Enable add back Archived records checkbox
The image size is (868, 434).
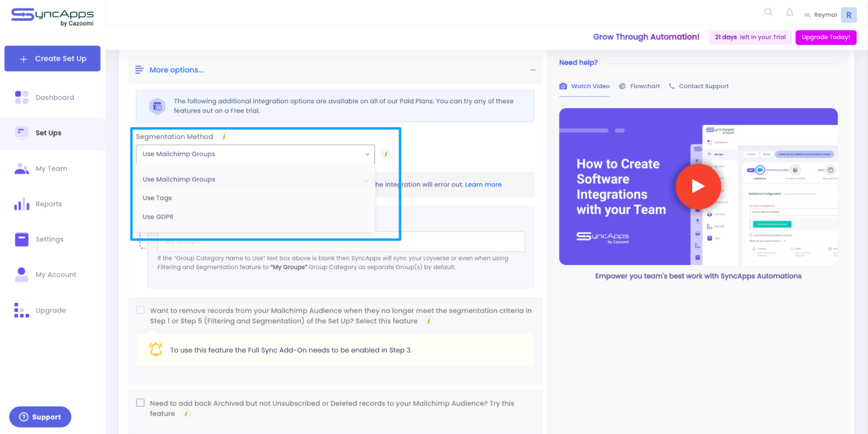point(140,403)
